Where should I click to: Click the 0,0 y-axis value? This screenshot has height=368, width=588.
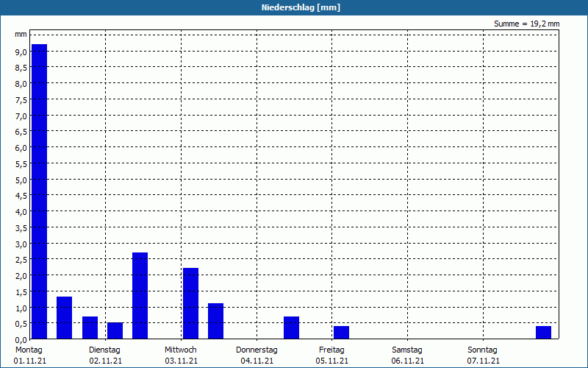point(21,339)
